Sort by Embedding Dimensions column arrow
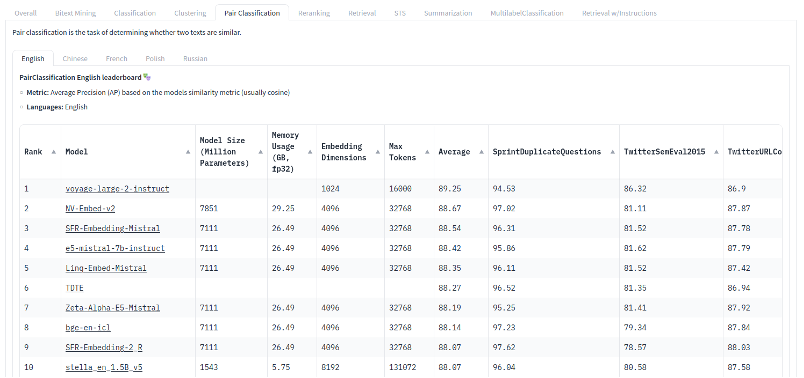The height and width of the screenshot is (378, 804). [x=378, y=152]
